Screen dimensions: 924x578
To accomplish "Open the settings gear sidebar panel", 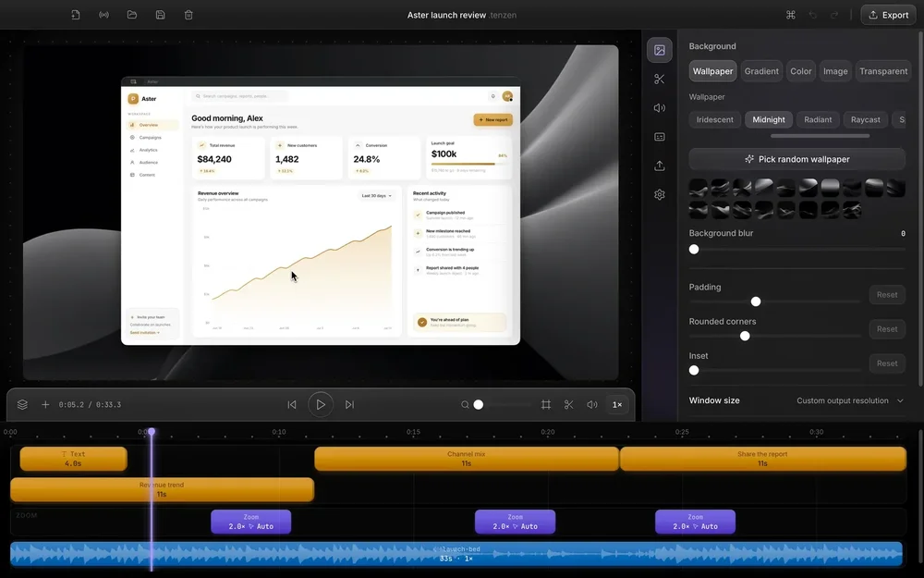I will 660,194.
